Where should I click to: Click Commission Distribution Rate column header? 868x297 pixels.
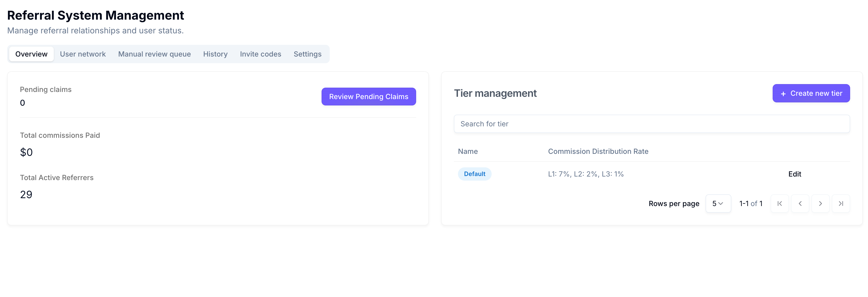coord(598,152)
